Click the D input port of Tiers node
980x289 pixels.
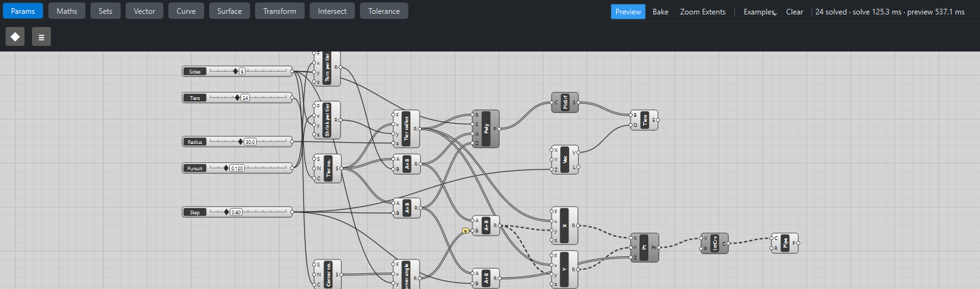pyautogui.click(x=631, y=125)
